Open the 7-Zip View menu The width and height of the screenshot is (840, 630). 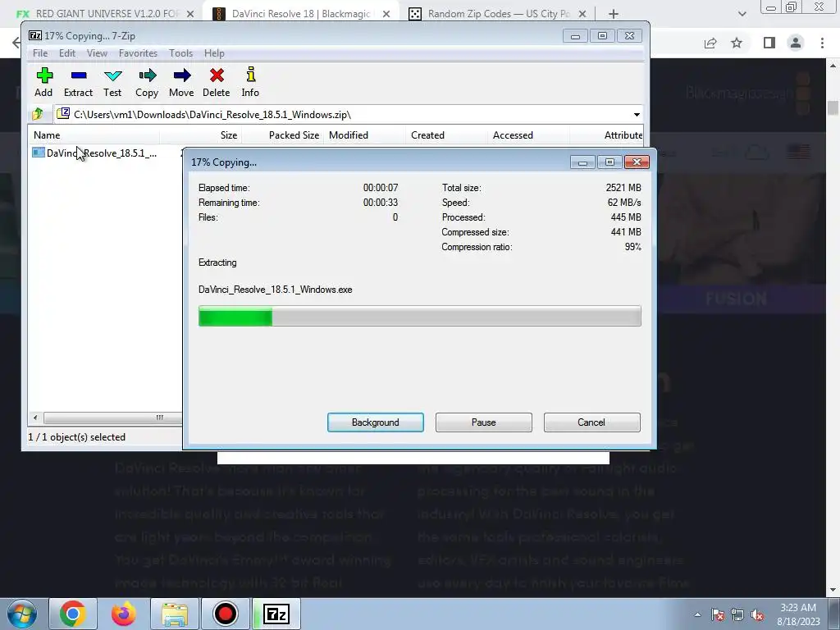(x=97, y=53)
